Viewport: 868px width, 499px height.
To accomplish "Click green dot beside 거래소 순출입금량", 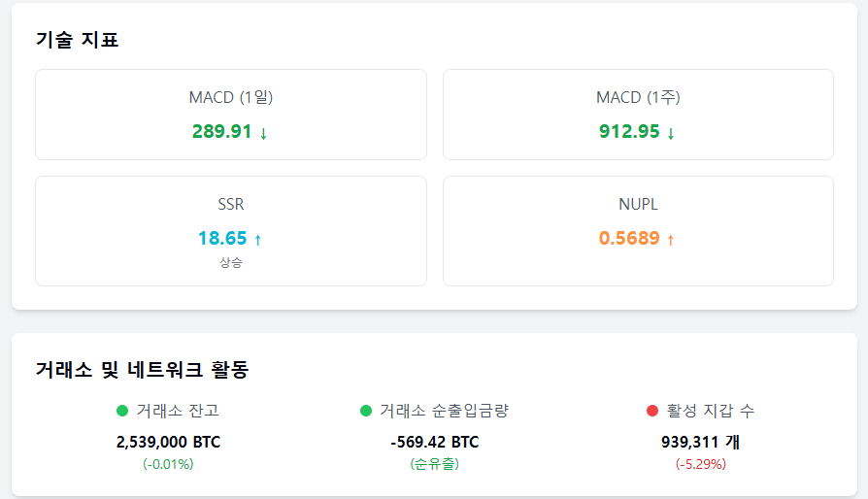I will pyautogui.click(x=366, y=411).
